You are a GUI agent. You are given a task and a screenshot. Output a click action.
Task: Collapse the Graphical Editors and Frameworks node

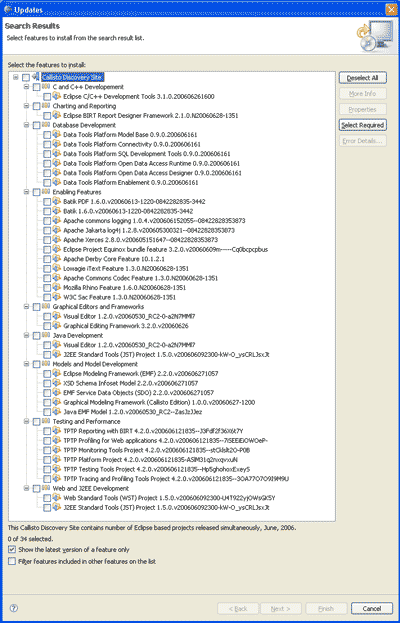pyautogui.click(x=26, y=306)
